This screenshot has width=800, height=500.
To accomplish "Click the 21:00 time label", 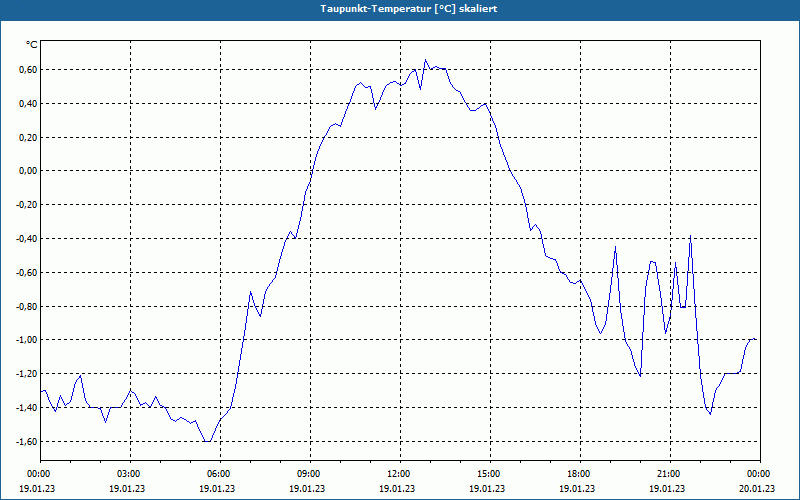I will coord(670,474).
